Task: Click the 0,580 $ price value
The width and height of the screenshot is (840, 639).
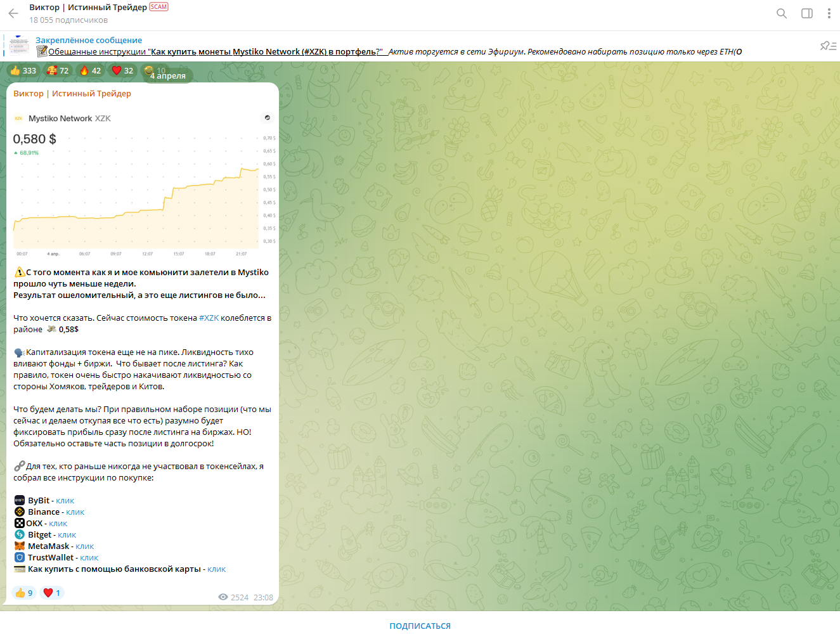Action: [35, 139]
